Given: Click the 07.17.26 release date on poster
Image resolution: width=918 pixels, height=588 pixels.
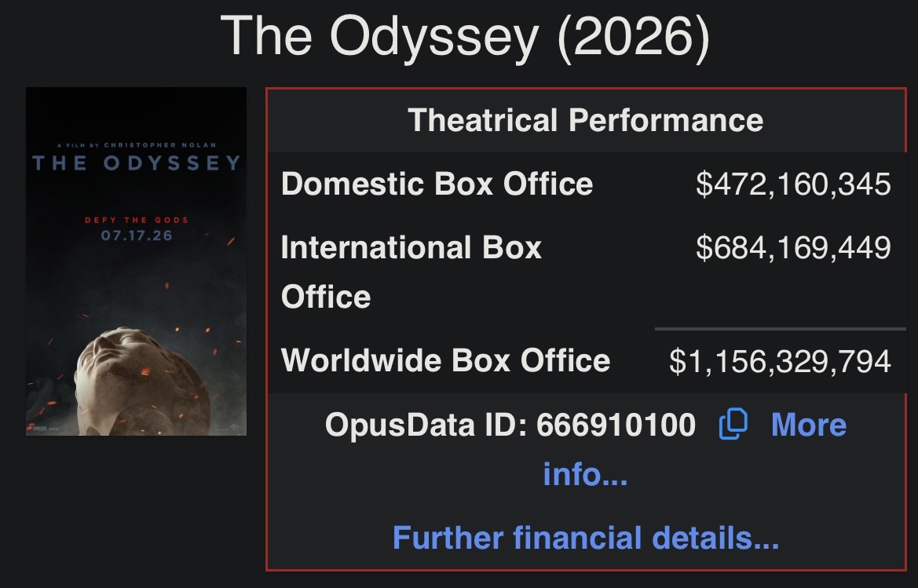Looking at the screenshot, I should 137,236.
